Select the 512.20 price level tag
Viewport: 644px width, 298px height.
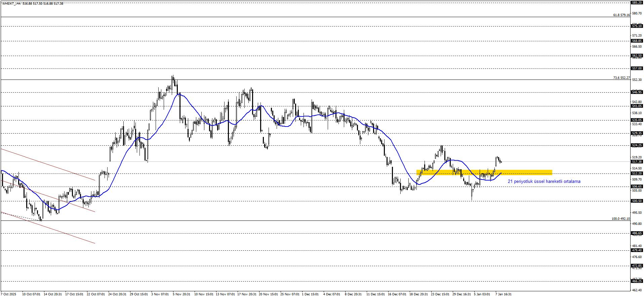pyautogui.click(x=637, y=173)
